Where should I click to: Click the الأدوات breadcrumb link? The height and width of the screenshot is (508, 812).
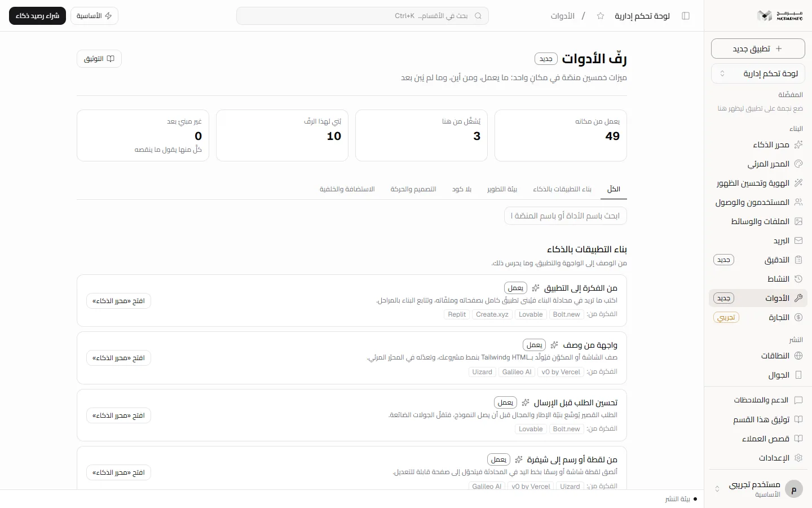(x=562, y=16)
